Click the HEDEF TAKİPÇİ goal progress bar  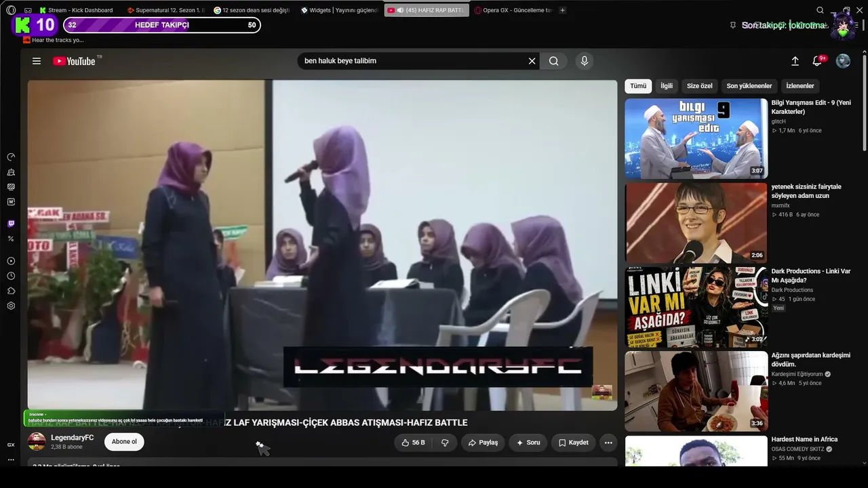click(162, 25)
